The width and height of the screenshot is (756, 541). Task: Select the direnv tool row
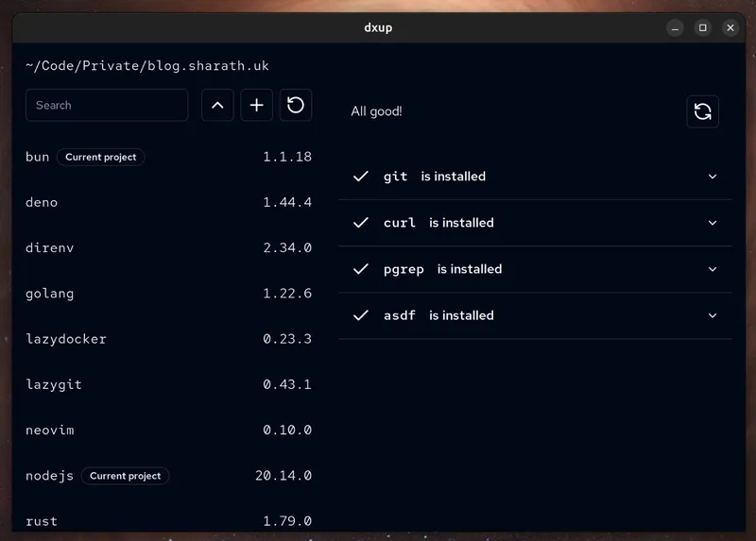point(169,247)
